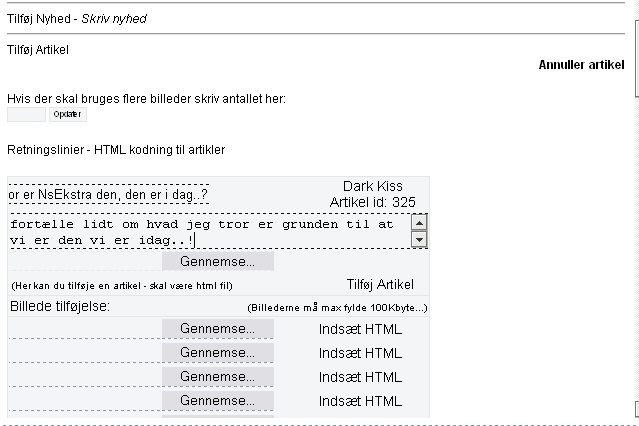The width and height of the screenshot is (639, 426).
Task: Click third Indsæt HTML link
Action: pyautogui.click(x=360, y=377)
